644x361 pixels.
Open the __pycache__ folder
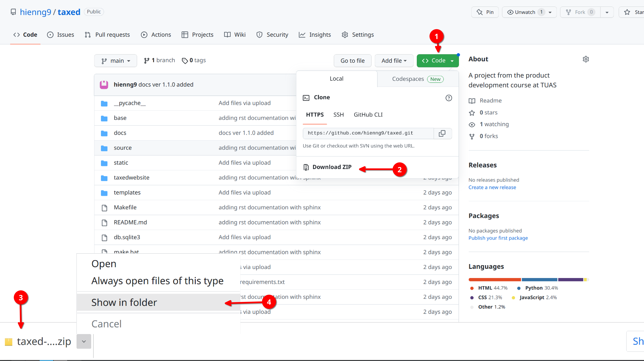130,103
